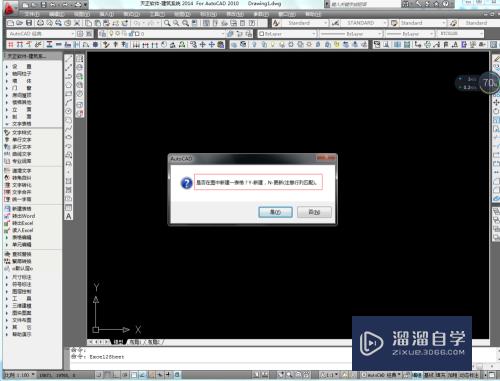Select the Table tool in draw toolbar
This screenshot has width=500, height=381.
(x=68, y=208)
